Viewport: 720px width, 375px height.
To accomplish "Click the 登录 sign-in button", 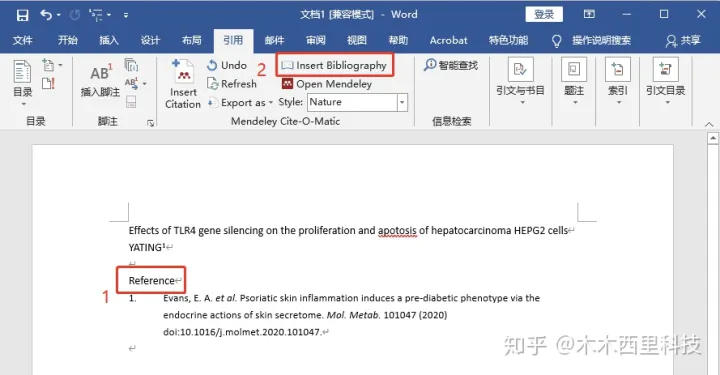I will pyautogui.click(x=544, y=14).
